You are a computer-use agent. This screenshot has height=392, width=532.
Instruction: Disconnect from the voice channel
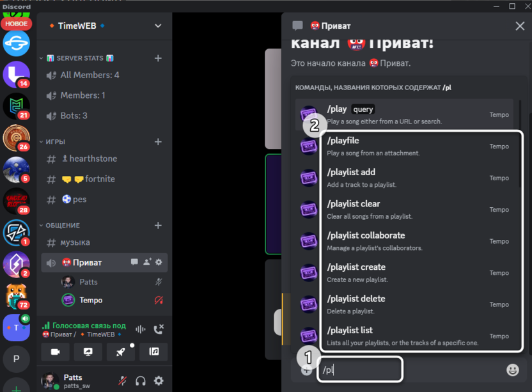coord(159,329)
